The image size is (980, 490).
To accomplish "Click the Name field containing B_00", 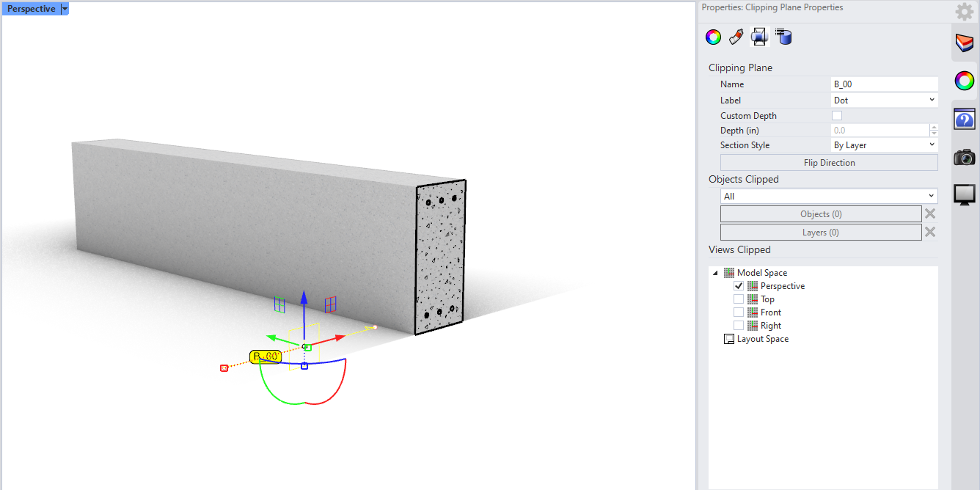I will coord(885,84).
